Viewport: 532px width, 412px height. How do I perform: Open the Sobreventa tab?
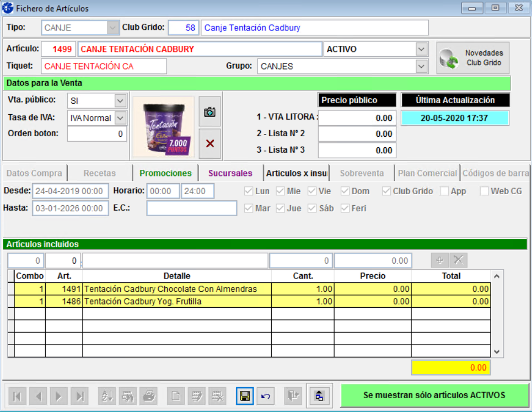362,173
